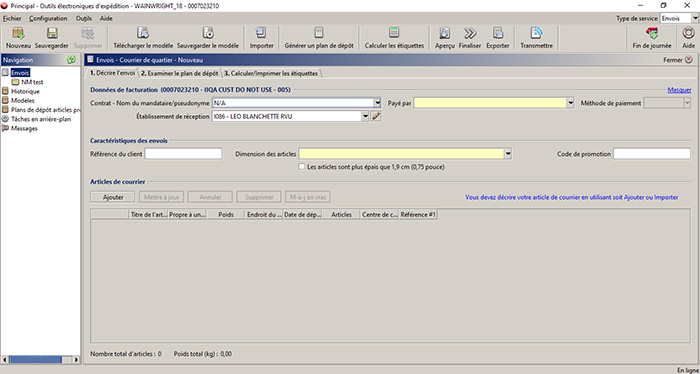Screen dimensions: 700x374
Task: Click the Supprimer toolbar icon
Action: click(x=88, y=33)
